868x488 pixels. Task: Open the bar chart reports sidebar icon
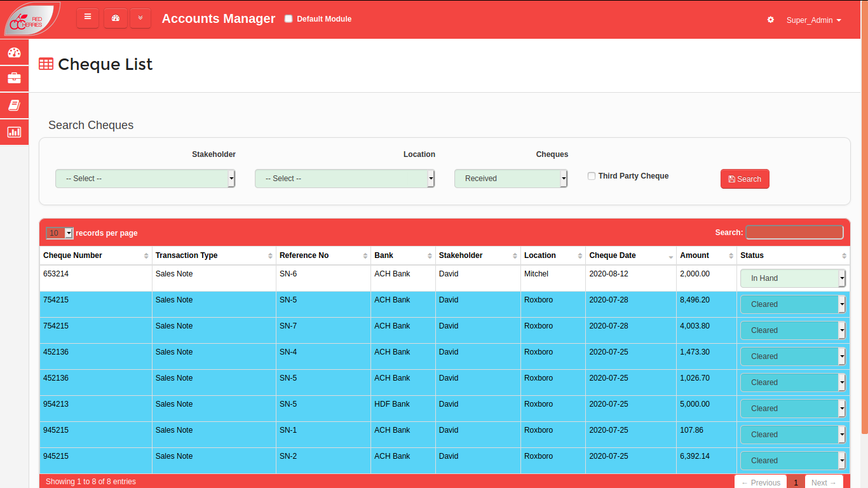[14, 132]
